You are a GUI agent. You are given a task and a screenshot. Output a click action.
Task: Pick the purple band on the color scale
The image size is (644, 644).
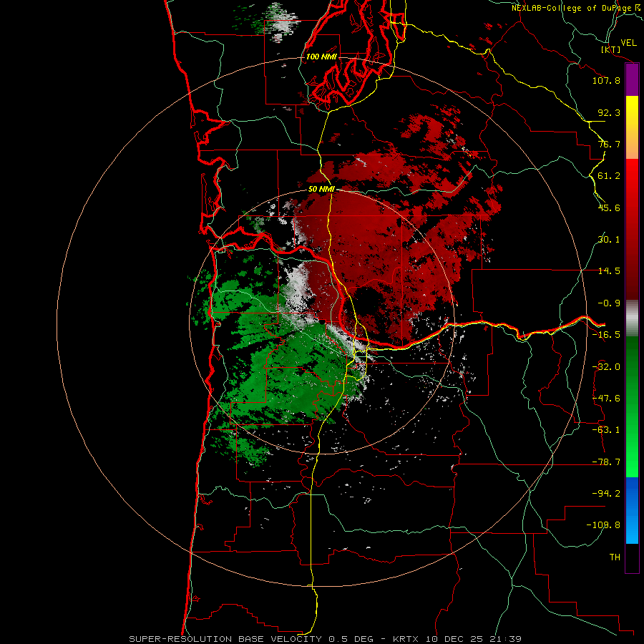click(632, 80)
